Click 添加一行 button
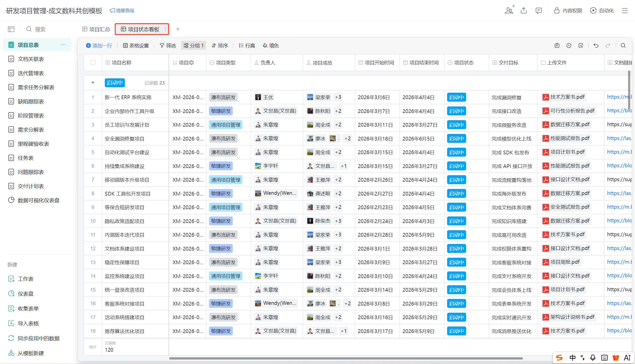The height and width of the screenshot is (364, 635). (x=99, y=46)
